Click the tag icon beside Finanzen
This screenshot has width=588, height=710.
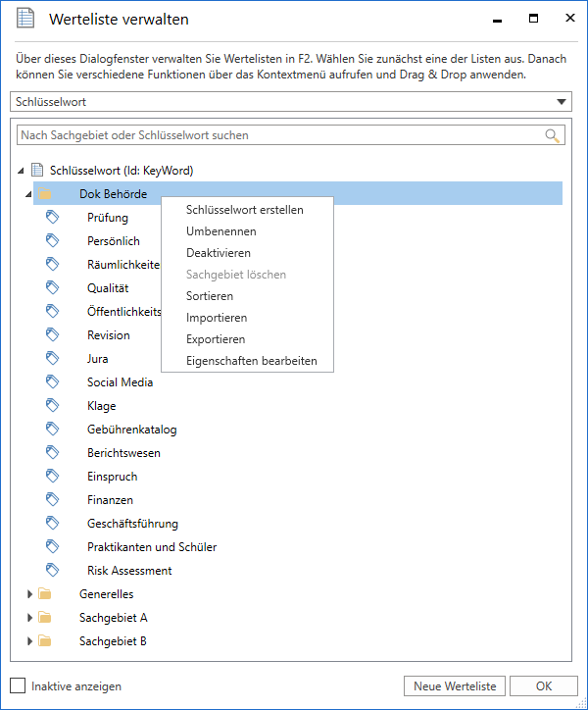click(x=53, y=500)
